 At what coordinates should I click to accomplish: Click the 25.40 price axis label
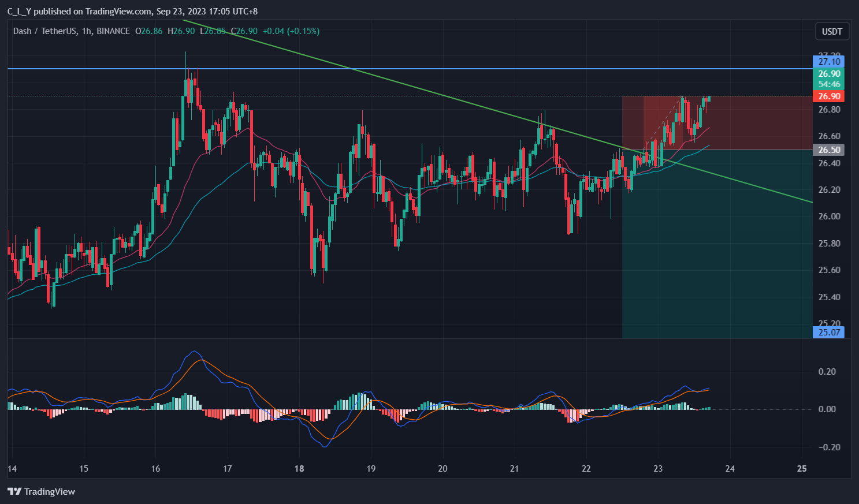point(829,297)
